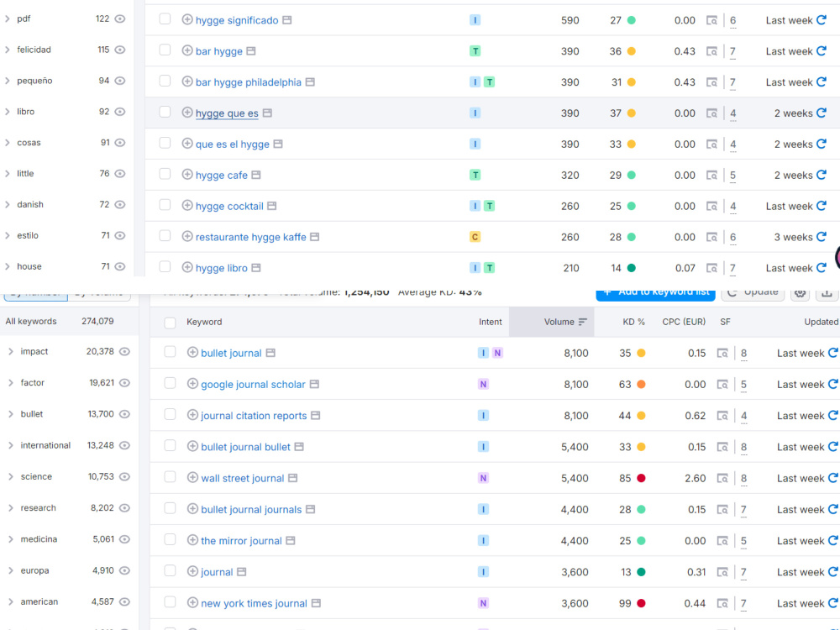Expand the 'medicina' keyword group

click(x=10, y=539)
